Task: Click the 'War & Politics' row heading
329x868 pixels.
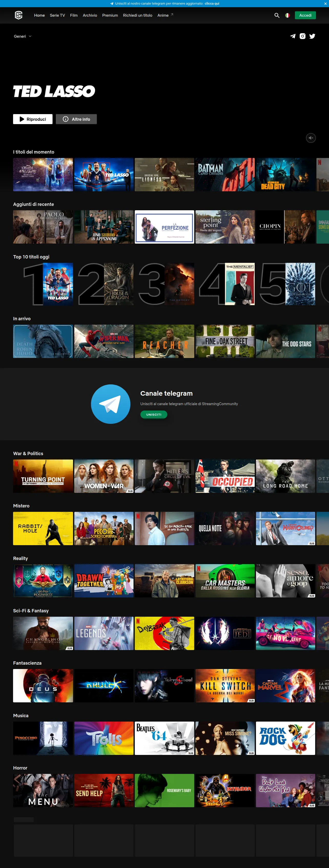Action: [x=28, y=454]
